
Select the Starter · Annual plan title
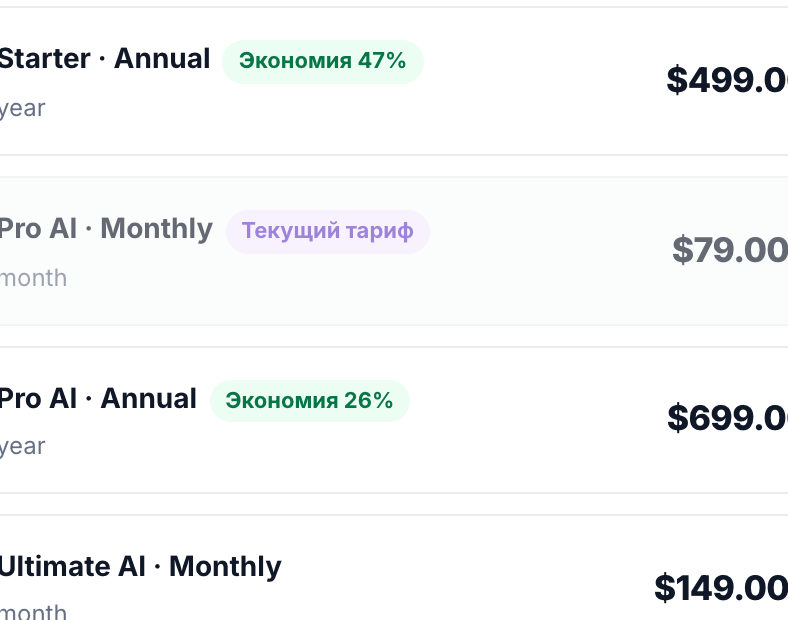(x=105, y=59)
